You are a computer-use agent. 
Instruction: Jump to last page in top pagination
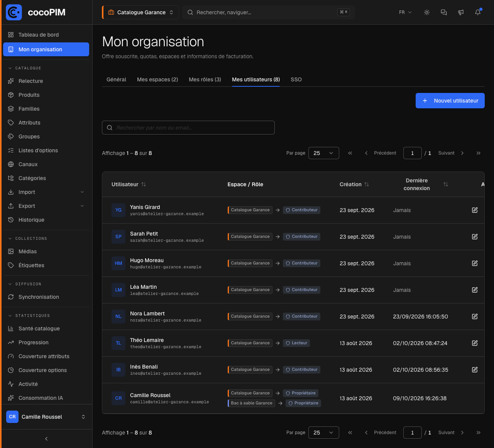pos(479,153)
